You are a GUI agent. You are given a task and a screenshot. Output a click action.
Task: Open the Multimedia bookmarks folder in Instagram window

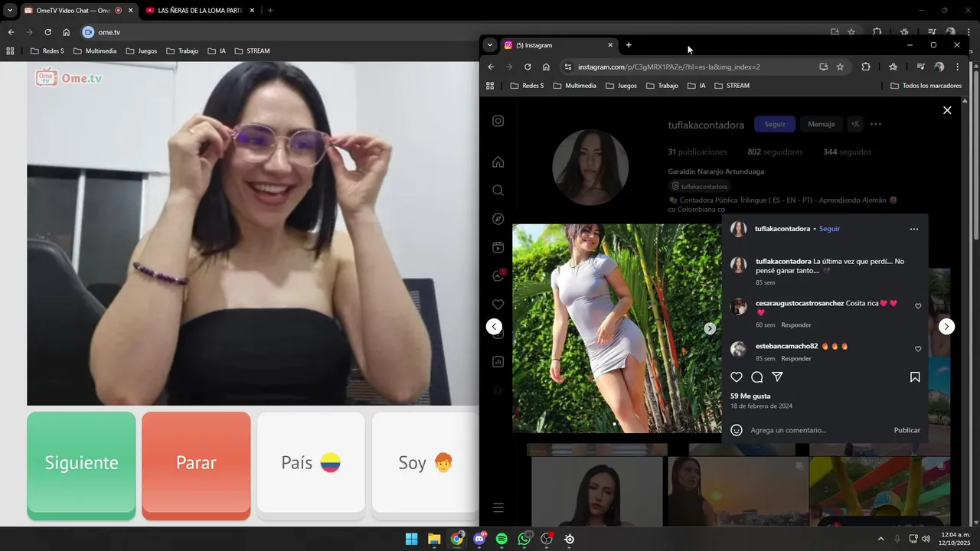coord(574,86)
